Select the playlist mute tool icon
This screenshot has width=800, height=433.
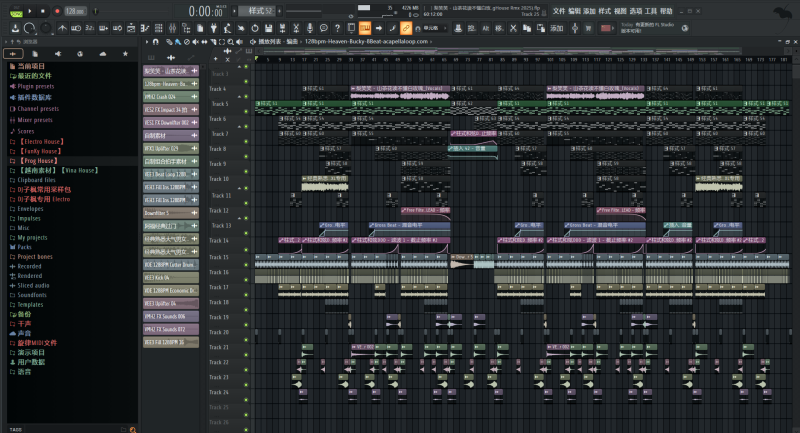tap(195, 42)
